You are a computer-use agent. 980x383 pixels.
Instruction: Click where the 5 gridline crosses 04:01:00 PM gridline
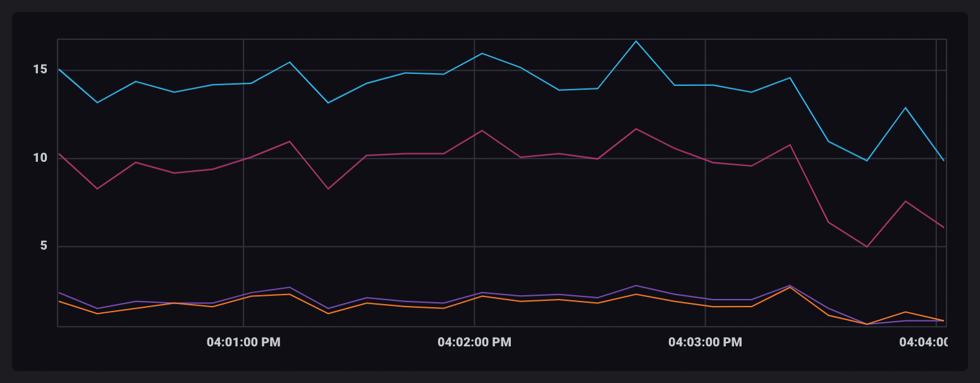(x=243, y=246)
